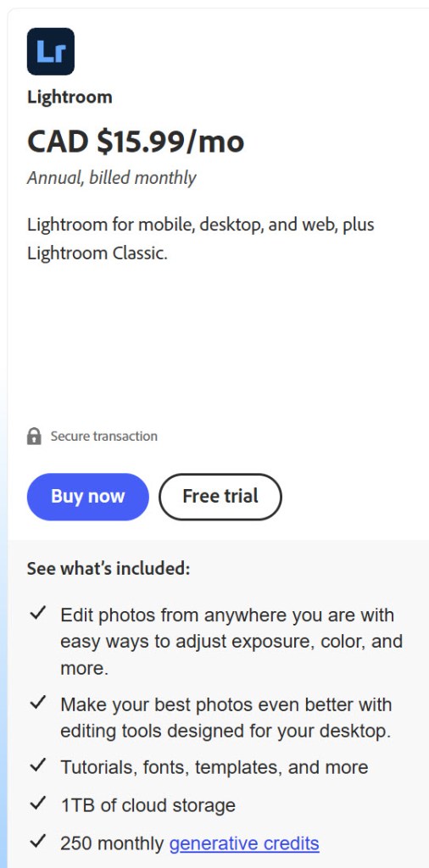Screen dimensions: 429x868
Task: Click the Tutorials, fonts, templates feature text
Action: [214, 767]
